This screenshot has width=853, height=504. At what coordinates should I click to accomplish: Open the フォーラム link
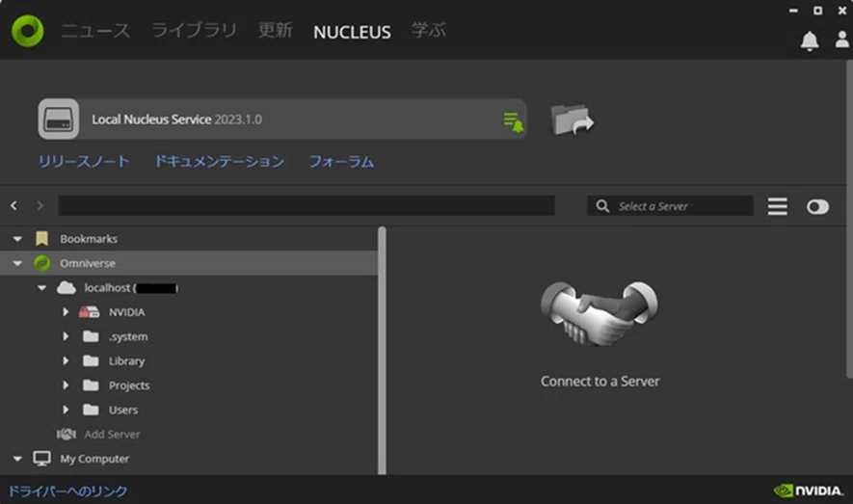(x=341, y=162)
